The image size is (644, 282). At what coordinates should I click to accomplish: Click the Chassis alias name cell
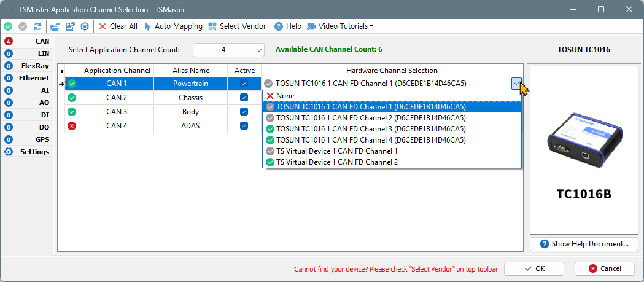(x=190, y=98)
